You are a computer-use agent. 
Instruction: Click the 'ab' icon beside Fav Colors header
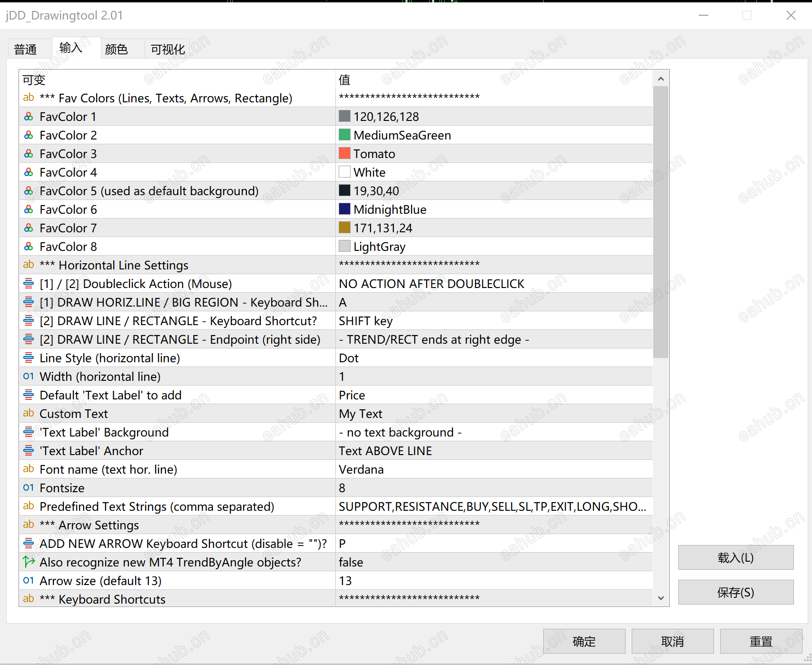pyautogui.click(x=29, y=98)
